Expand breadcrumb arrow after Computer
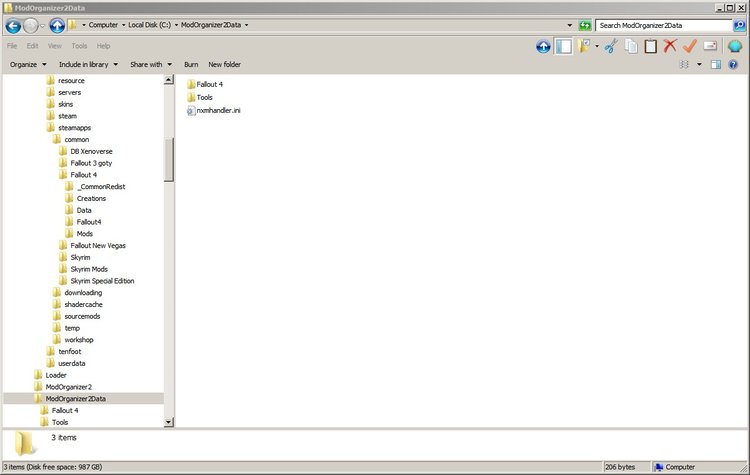This screenshot has width=750, height=475. 123,25
